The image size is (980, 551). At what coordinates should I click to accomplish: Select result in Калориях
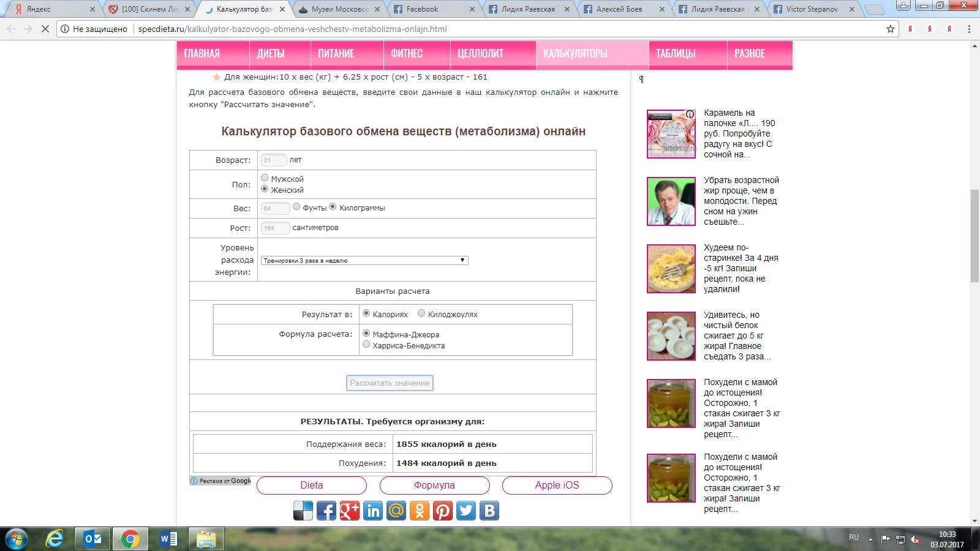[x=366, y=313]
